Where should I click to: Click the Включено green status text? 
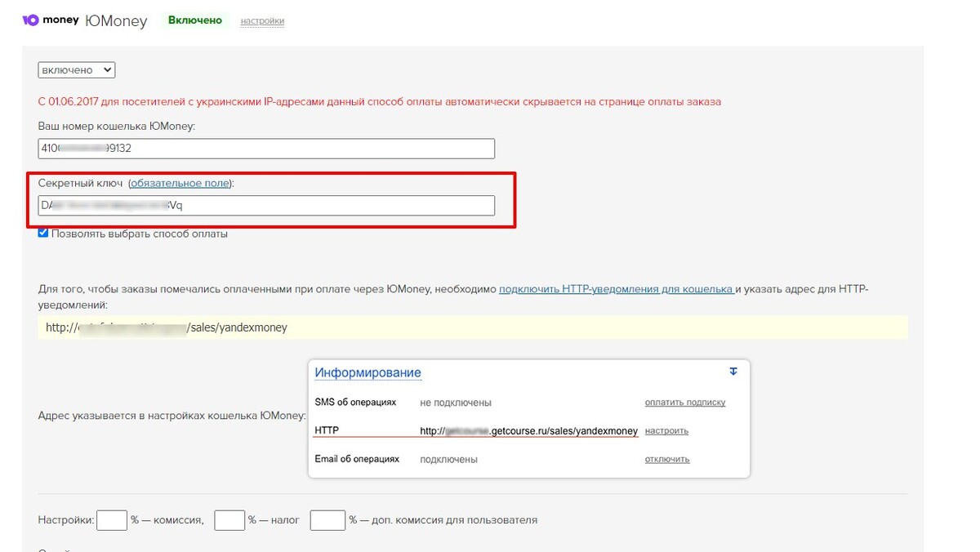195,20
